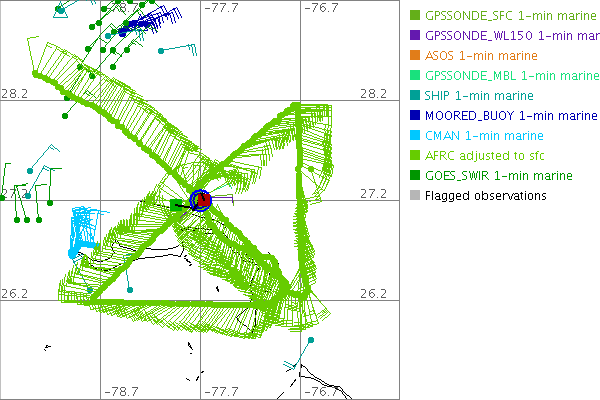Click the orange ASOS legend swatch

pos(415,55)
